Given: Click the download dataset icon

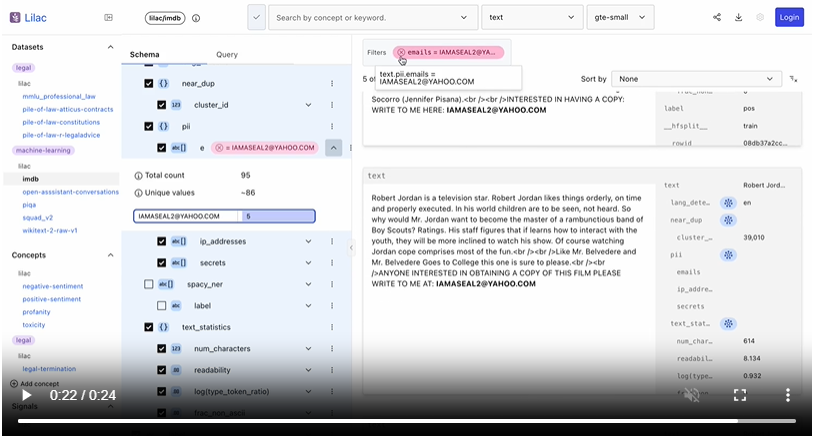Looking at the screenshot, I should 738,17.
